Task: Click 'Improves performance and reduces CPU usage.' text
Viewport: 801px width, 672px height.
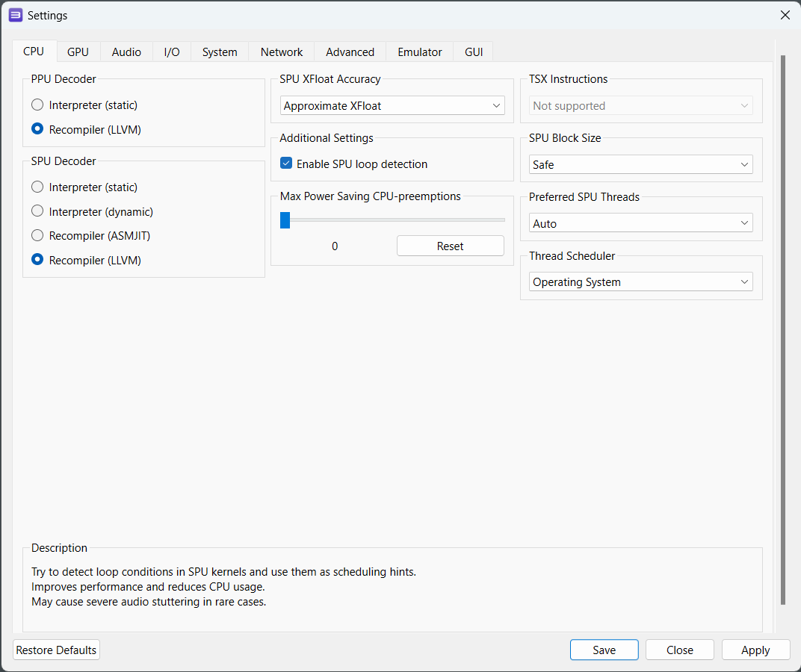Action: (x=148, y=587)
